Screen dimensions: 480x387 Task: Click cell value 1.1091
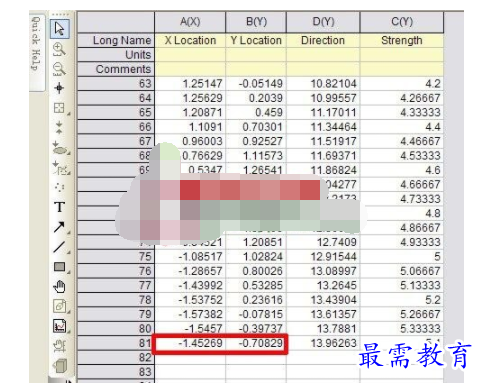click(x=205, y=127)
